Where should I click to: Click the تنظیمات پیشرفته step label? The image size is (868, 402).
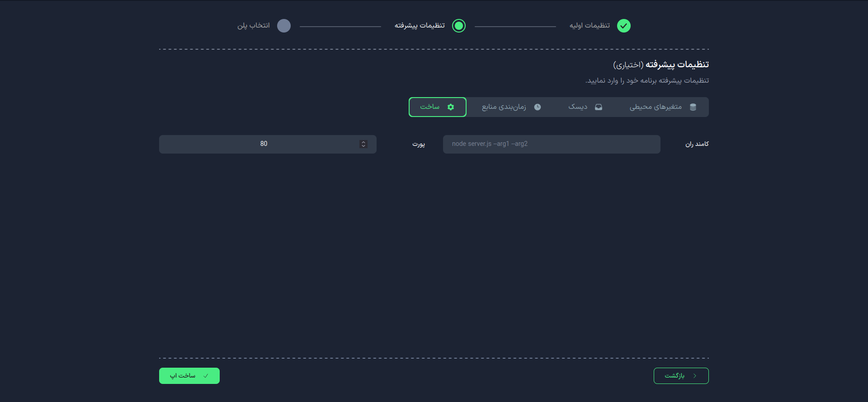coord(420,25)
